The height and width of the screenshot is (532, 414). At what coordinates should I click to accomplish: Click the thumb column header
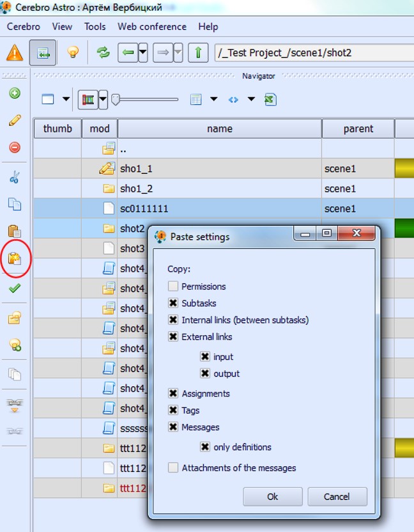coord(57,129)
